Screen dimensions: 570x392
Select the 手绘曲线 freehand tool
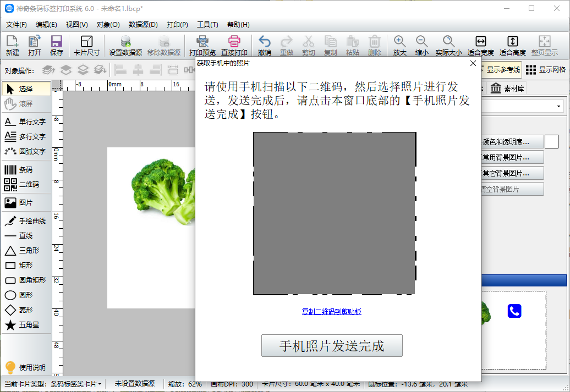pos(26,221)
